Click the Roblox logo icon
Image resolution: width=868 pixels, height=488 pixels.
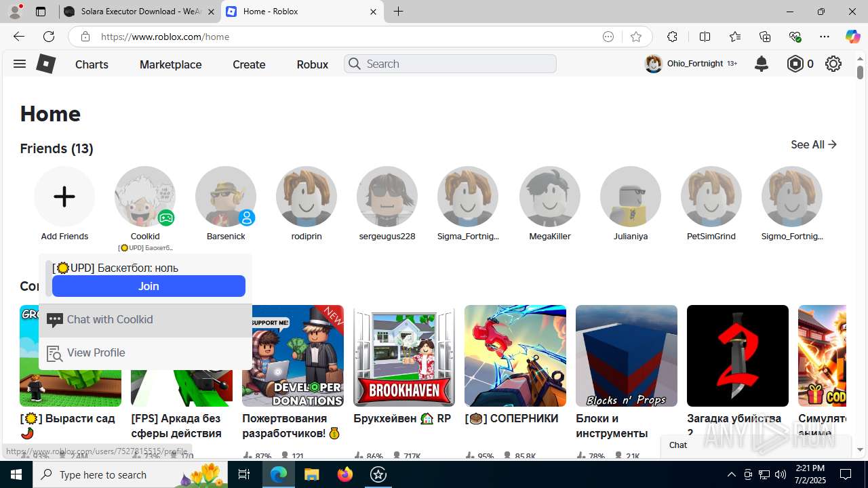tap(45, 64)
